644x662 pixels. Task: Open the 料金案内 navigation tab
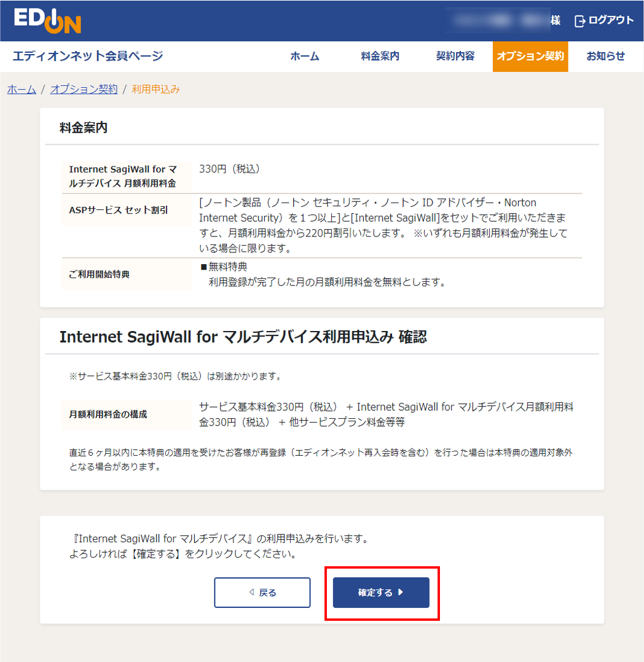(380, 56)
